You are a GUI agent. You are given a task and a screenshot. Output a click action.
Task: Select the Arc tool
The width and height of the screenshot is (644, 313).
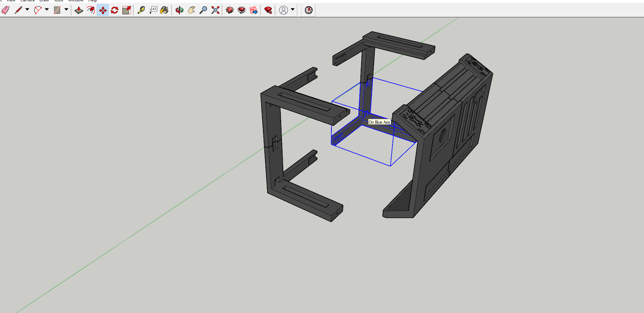click(x=38, y=10)
